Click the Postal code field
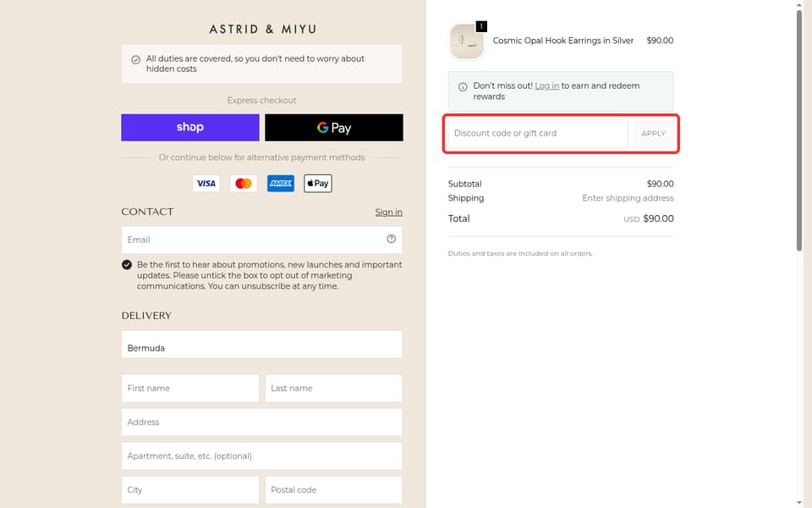 click(333, 490)
